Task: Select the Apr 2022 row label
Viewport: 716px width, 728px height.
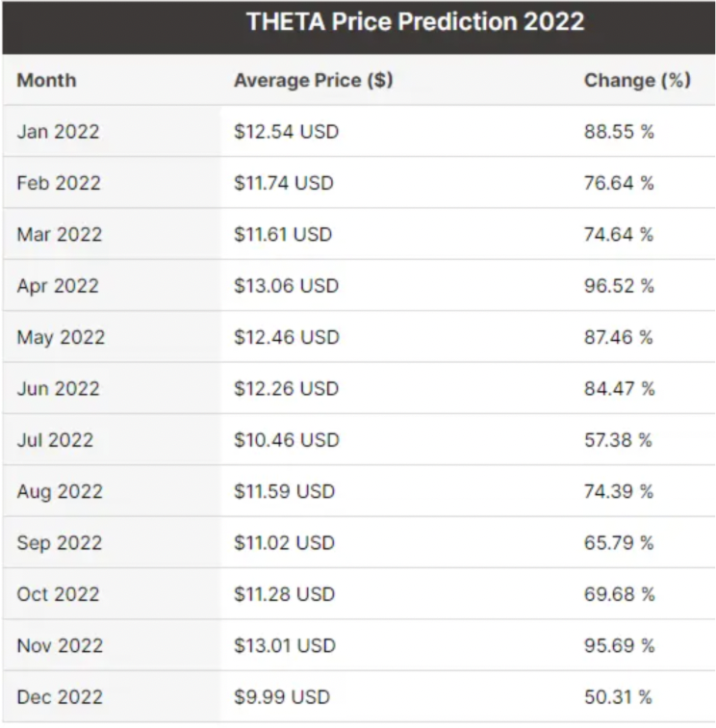Action: (58, 286)
